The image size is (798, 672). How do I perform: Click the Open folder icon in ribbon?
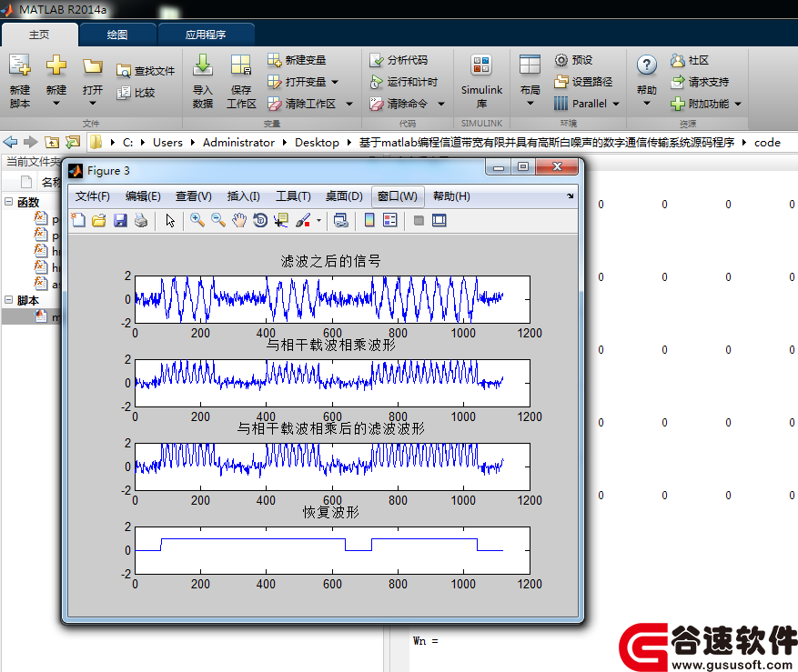93,66
